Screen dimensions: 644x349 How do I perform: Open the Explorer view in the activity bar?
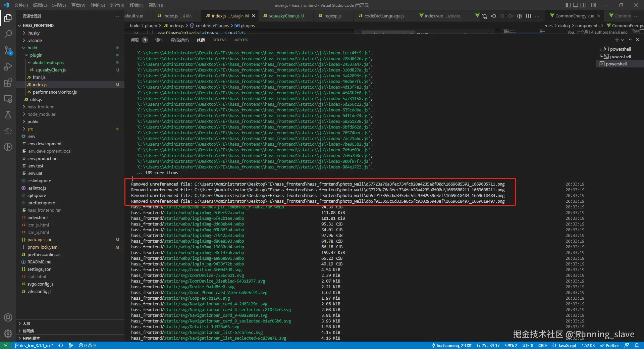8,18
